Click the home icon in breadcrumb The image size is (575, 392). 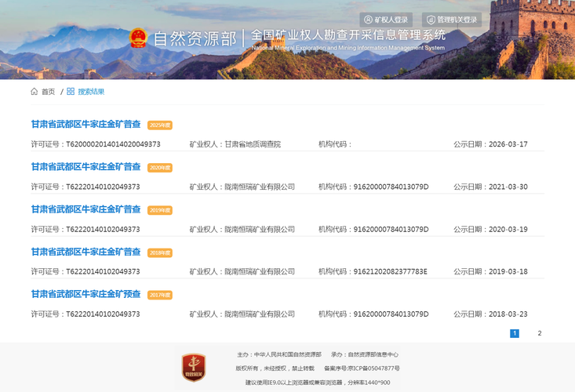tap(34, 91)
